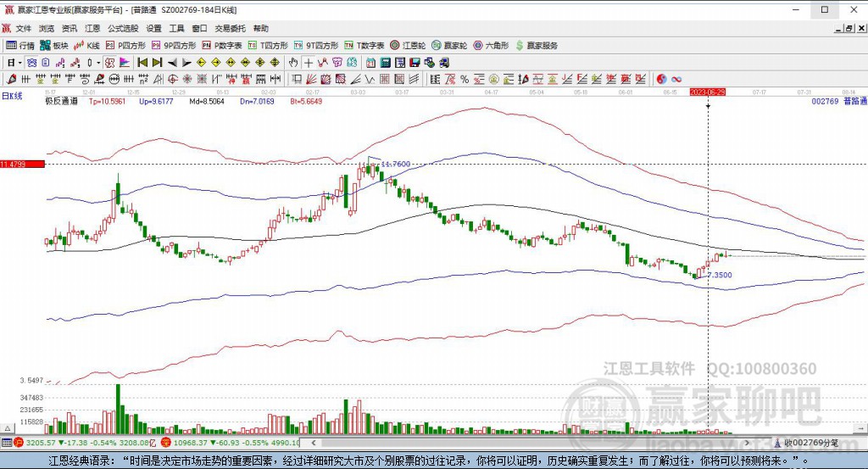
Task: Open the P数字表 tool
Action: click(x=222, y=46)
